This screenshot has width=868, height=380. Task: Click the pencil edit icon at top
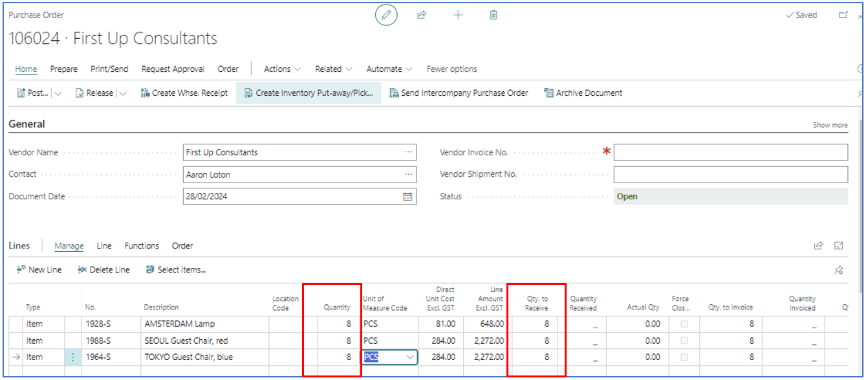pyautogui.click(x=386, y=15)
